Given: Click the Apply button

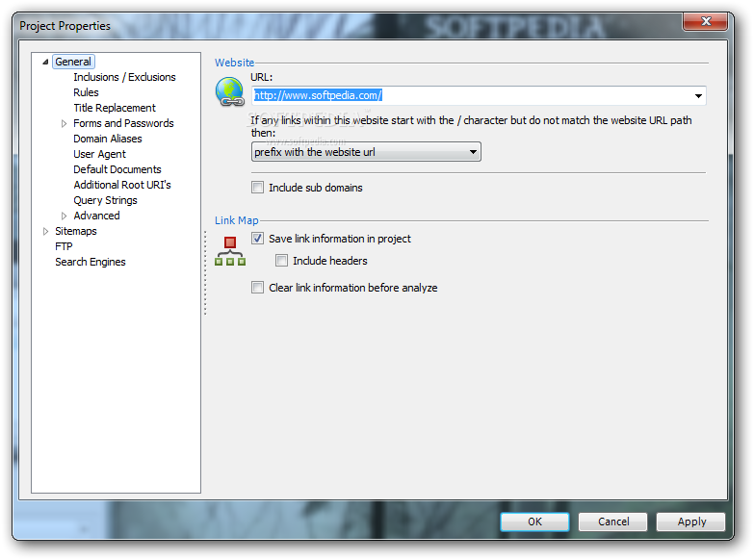Looking at the screenshot, I should (x=691, y=522).
